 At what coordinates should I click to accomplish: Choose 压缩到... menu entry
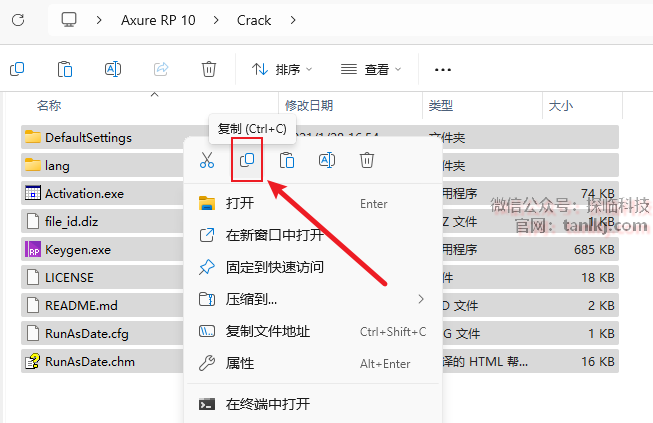click(x=312, y=299)
